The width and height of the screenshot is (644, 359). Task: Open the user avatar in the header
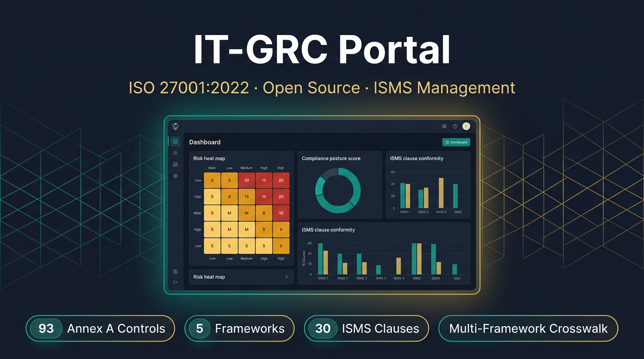pos(466,126)
